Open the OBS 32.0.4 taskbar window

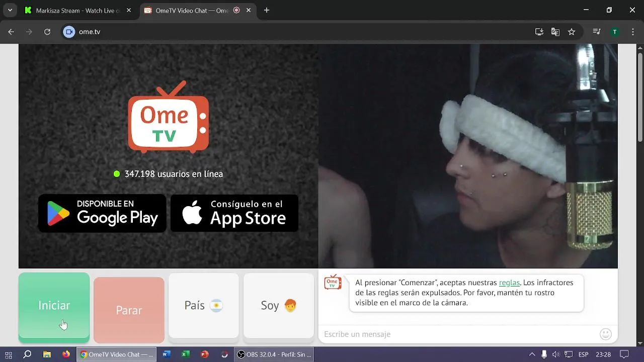coord(275,354)
